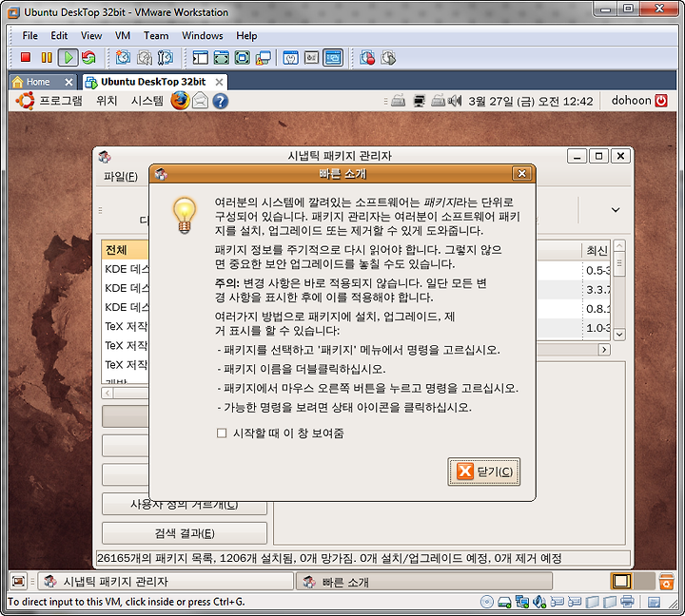Select the 시냅틱 패키지 관리자 taskbar item
685x616 pixels.
coord(166,582)
